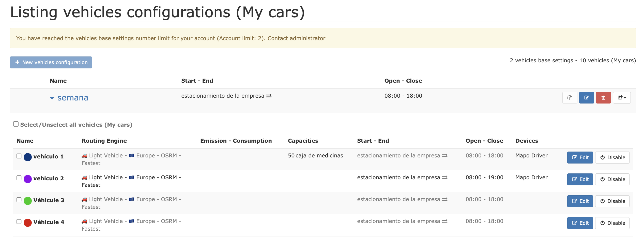The height and width of the screenshot is (237, 644).
Task: Select the Véhicule 4 checkbox
Action: [19, 221]
